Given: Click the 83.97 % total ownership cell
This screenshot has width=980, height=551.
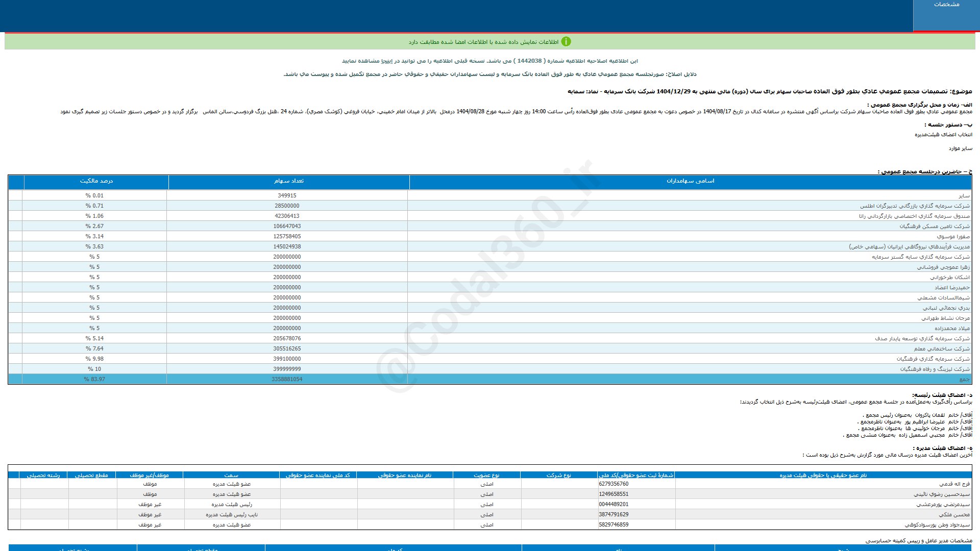Looking at the screenshot, I should [94, 379].
